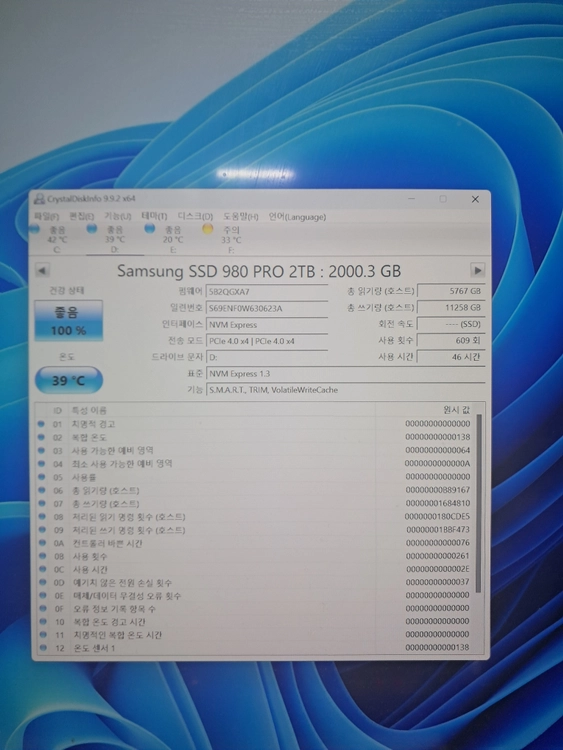This screenshot has height=750, width=563.
Task: Open the 도움말(H) menu
Action: coord(241,217)
